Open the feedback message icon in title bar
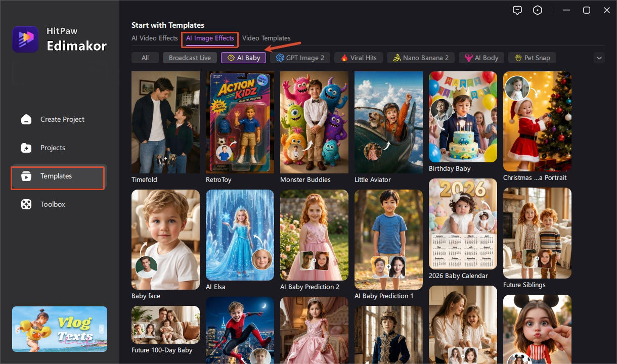Screen dimensions: 617x364 click(517, 10)
